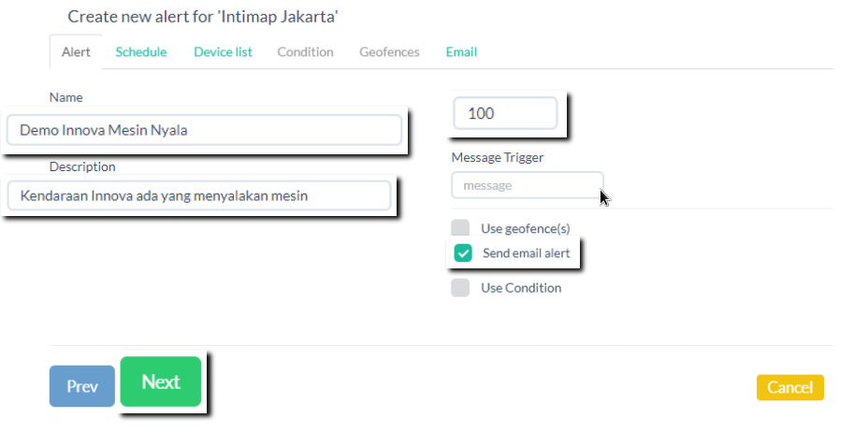868x447 pixels.
Task: Click the 'Create new alert' dialog title
Action: (x=202, y=17)
